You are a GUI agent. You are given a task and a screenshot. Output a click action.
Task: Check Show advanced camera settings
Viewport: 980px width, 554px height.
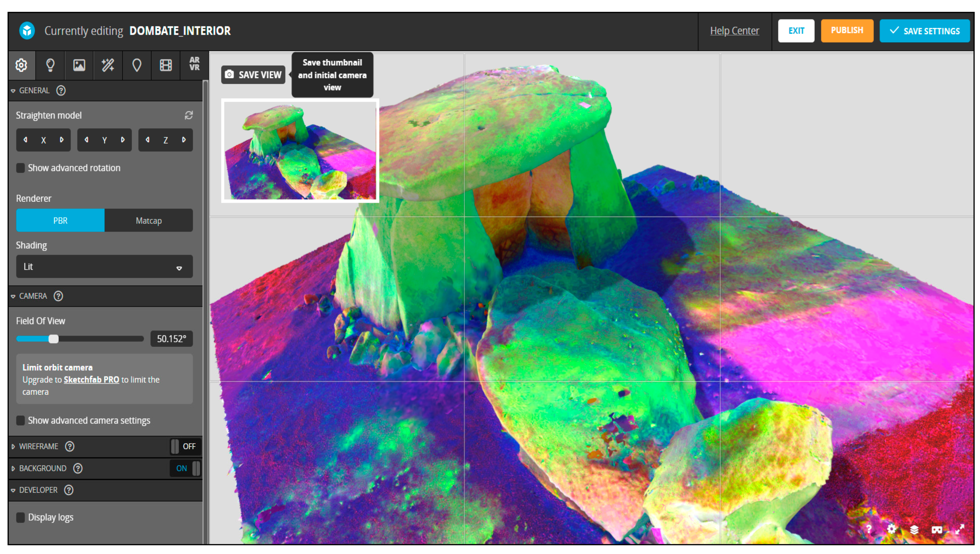point(21,420)
